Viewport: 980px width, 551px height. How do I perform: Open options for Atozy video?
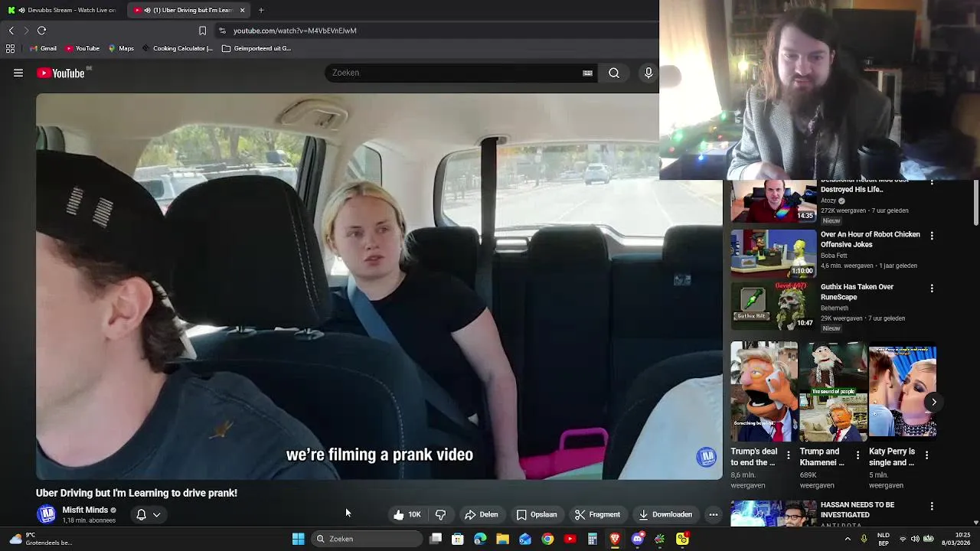(932, 183)
